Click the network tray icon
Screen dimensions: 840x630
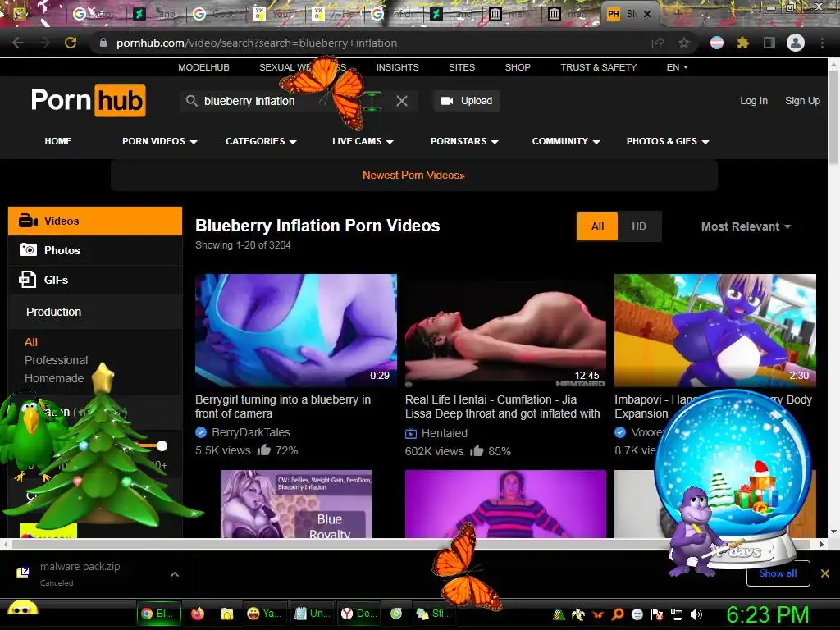coord(677,615)
